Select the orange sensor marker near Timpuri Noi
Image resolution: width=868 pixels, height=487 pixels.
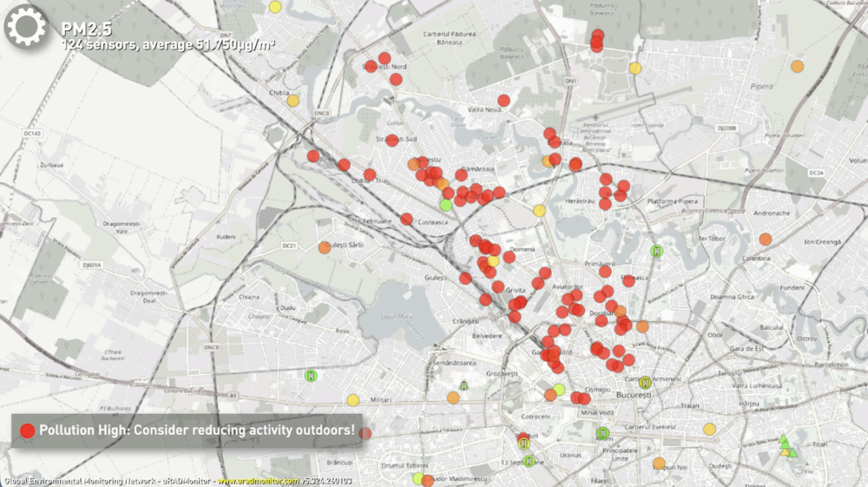(x=660, y=463)
